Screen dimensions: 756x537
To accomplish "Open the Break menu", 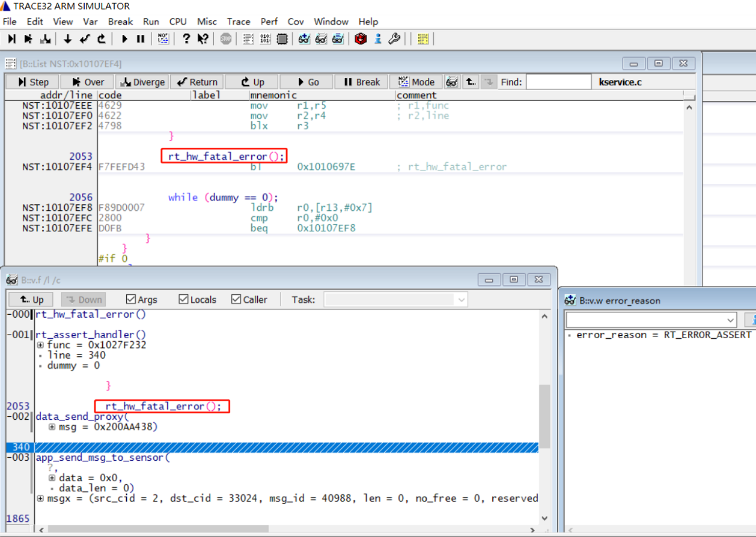I will 120,22.
